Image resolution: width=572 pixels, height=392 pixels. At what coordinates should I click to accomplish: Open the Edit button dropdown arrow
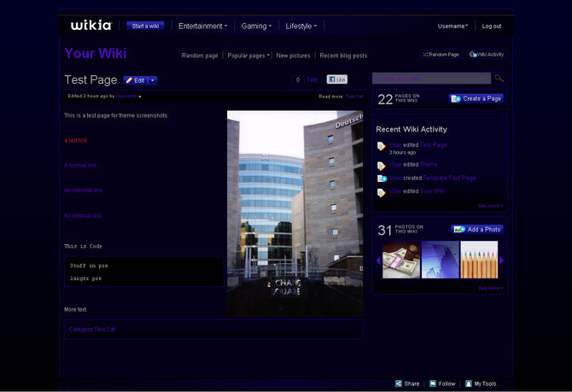[153, 80]
